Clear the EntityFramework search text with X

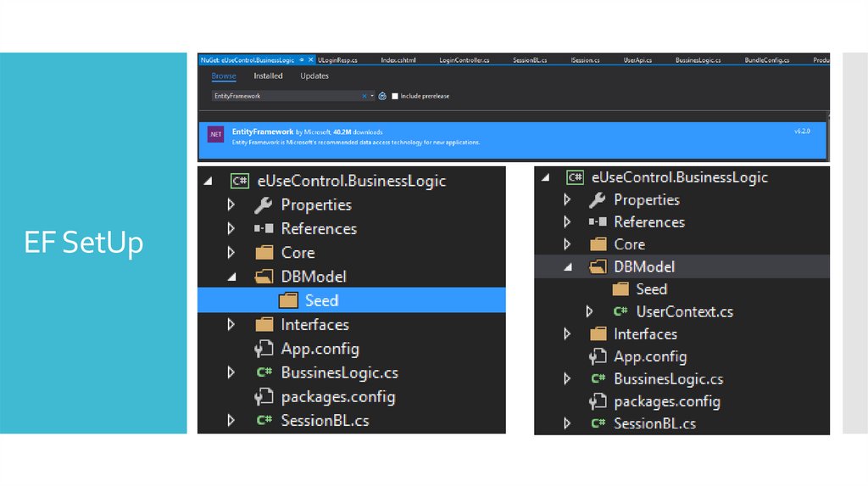[x=364, y=96]
